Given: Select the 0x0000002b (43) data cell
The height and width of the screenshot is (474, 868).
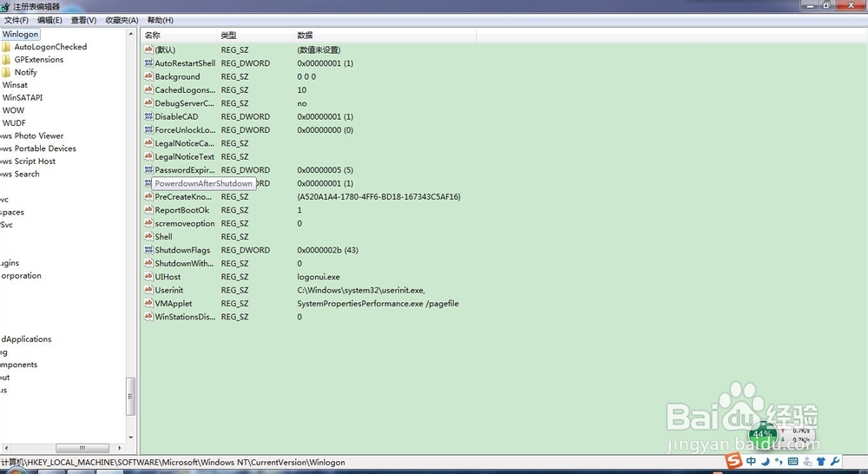Looking at the screenshot, I should [x=328, y=250].
